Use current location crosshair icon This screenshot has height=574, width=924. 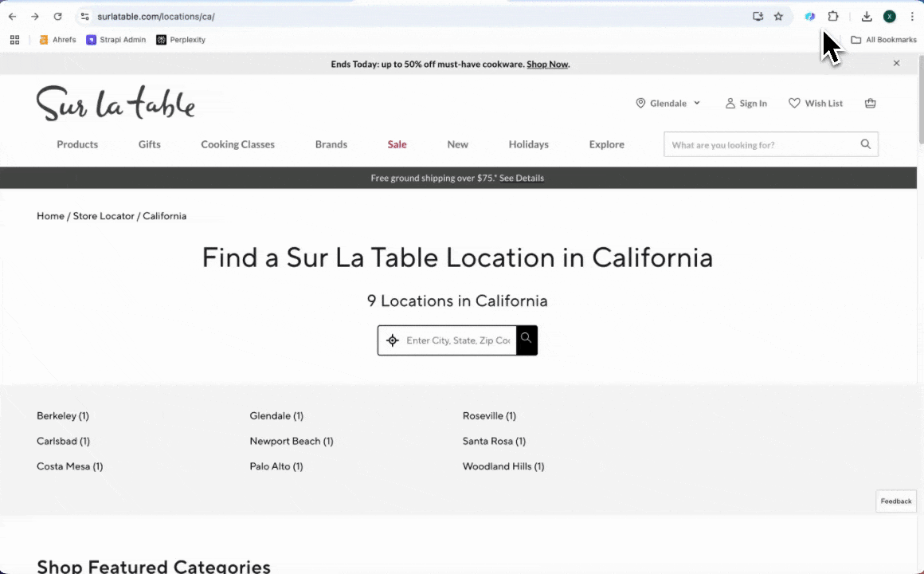(392, 340)
